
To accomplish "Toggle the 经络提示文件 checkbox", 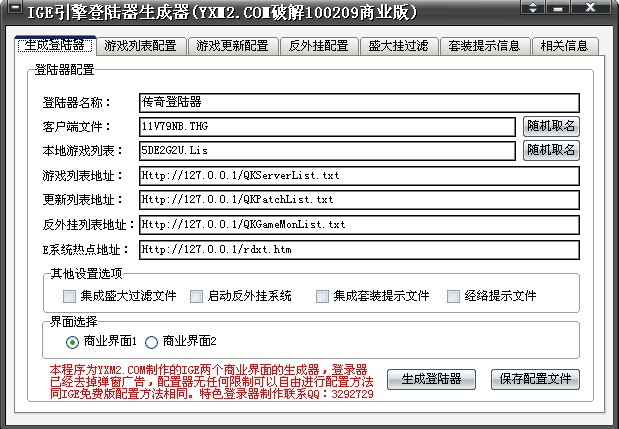I will coord(453,296).
